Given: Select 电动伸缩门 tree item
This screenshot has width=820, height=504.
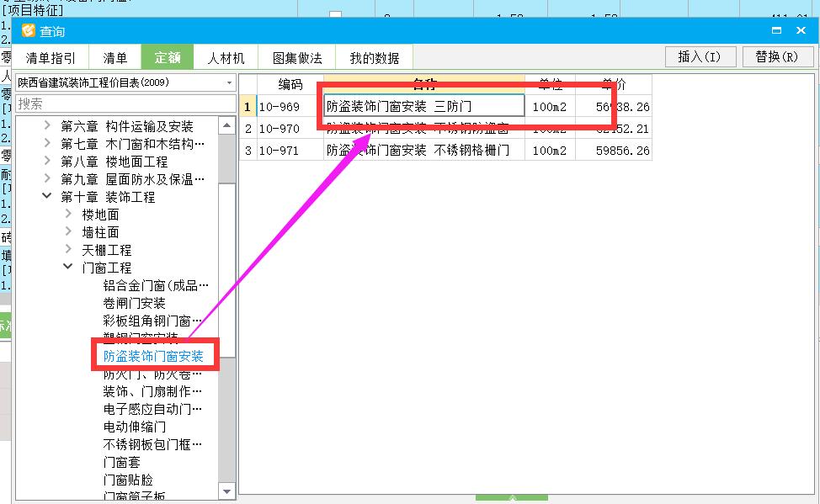Looking at the screenshot, I should pyautogui.click(x=135, y=427).
